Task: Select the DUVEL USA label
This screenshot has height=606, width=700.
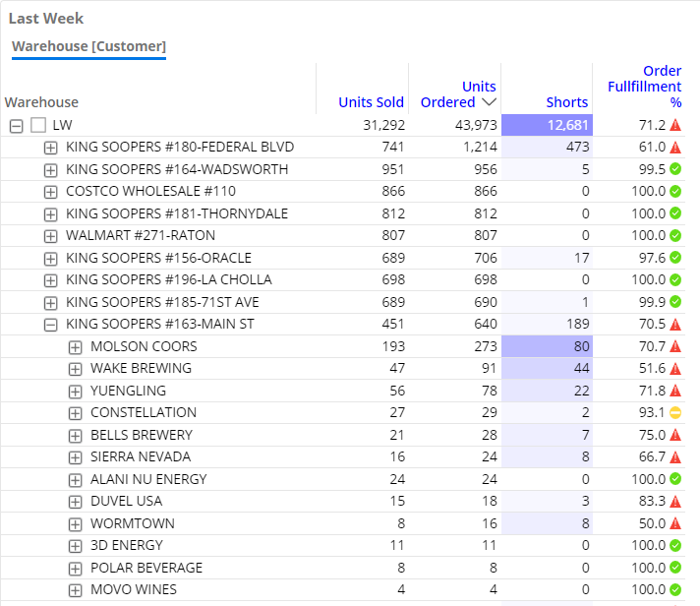Action: (x=127, y=501)
